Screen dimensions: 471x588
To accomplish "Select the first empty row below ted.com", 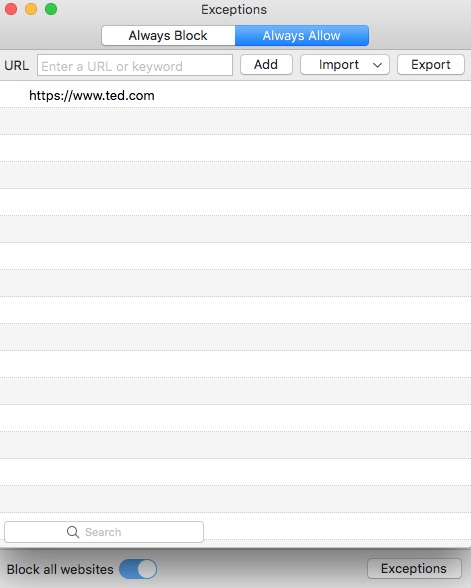I will (236, 121).
